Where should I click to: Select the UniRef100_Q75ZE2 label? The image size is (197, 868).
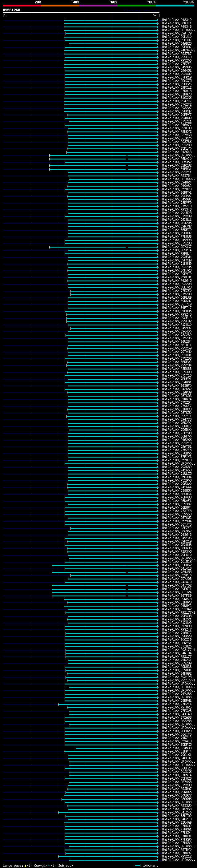pos(177,64)
